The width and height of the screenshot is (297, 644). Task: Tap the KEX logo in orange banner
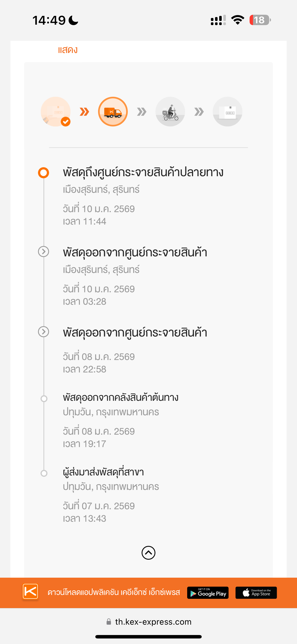pyautogui.click(x=30, y=591)
